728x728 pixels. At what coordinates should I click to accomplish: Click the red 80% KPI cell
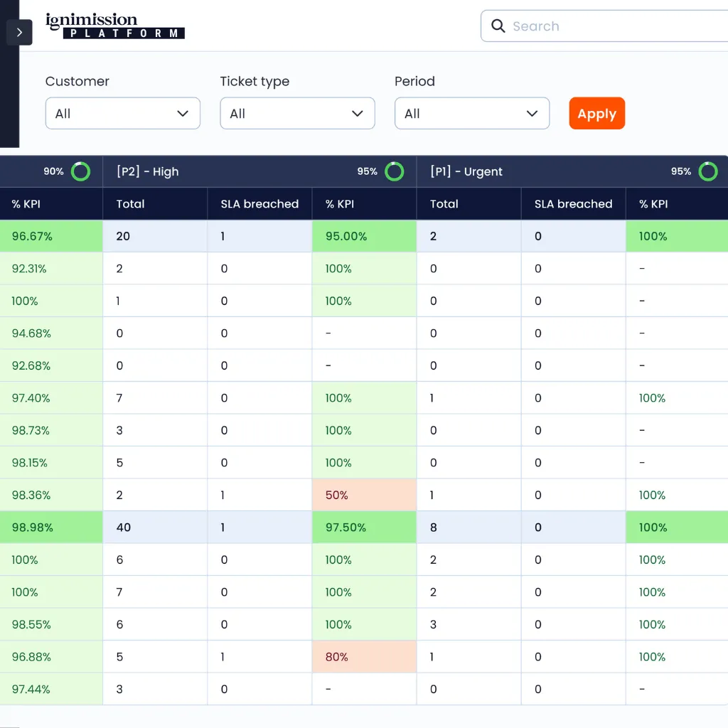coord(364,657)
